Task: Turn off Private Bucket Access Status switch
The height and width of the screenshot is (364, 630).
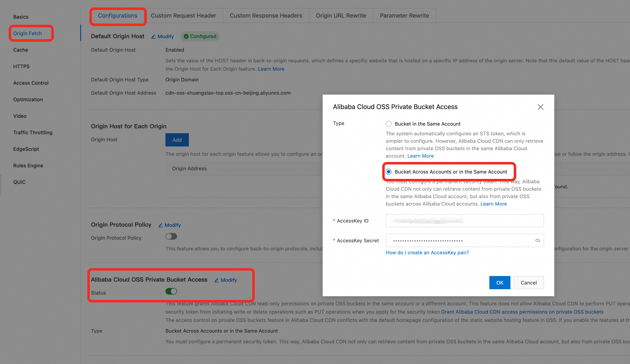Action: (x=171, y=291)
